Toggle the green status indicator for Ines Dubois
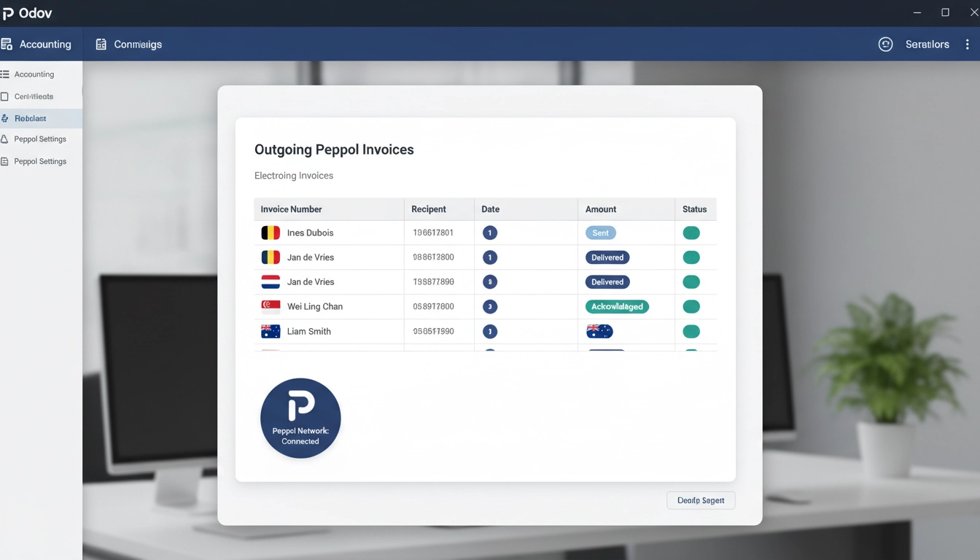 click(691, 232)
